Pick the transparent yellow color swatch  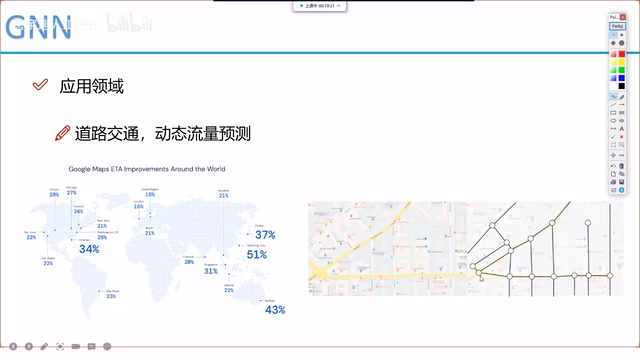coord(613,62)
